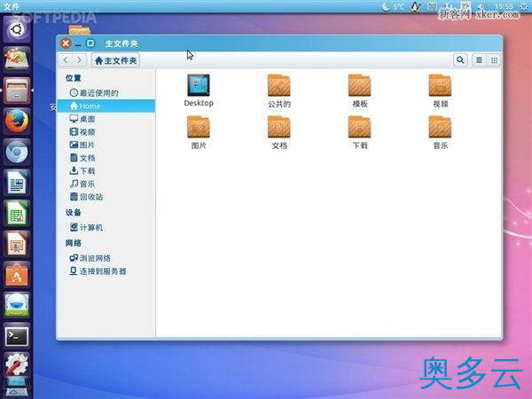Open 计算机 under 设备
This screenshot has height=399, width=532.
pyautogui.click(x=106, y=227)
